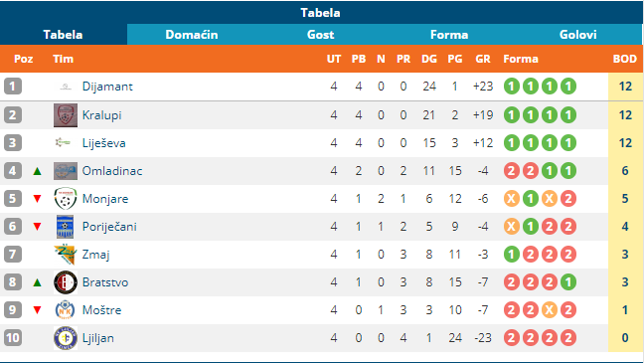Click Dijamant's first green form result circle
The height and width of the screenshot is (363, 644).
[x=512, y=87]
